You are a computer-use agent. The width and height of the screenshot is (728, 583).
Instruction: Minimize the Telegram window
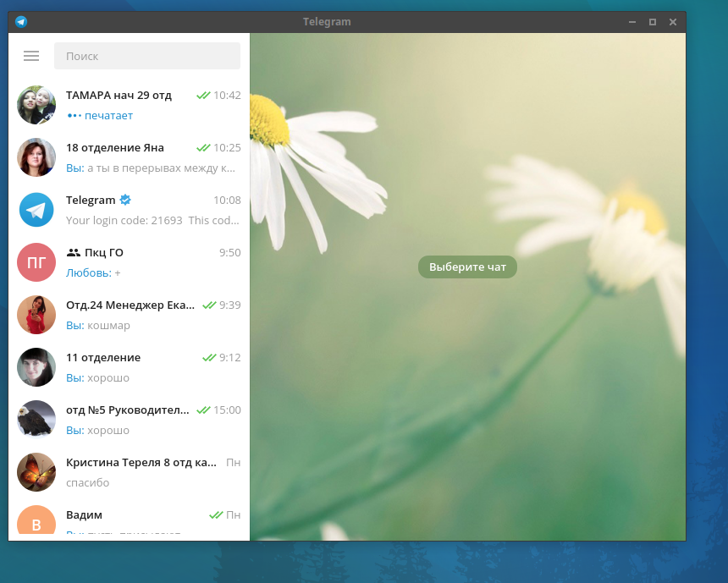[x=631, y=22]
